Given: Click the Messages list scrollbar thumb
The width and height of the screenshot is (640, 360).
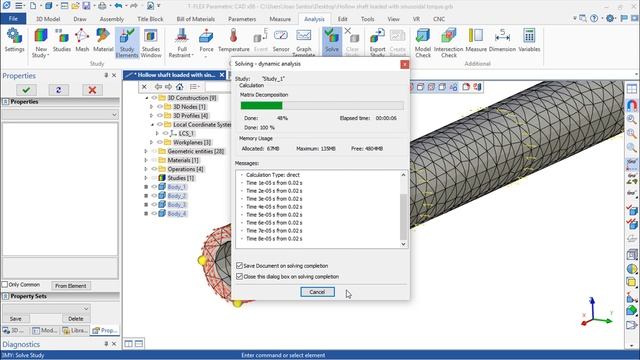Looking at the screenshot, I should point(403,216).
